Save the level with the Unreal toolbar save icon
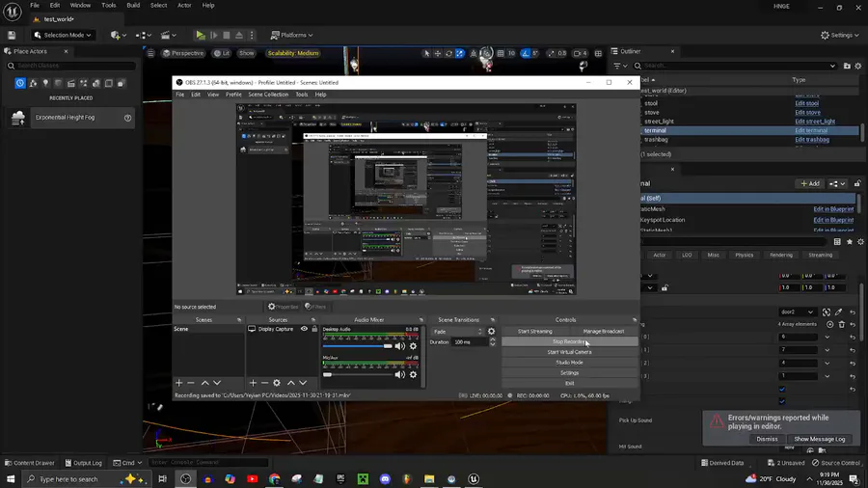This screenshot has height=488, width=868. click(x=12, y=35)
